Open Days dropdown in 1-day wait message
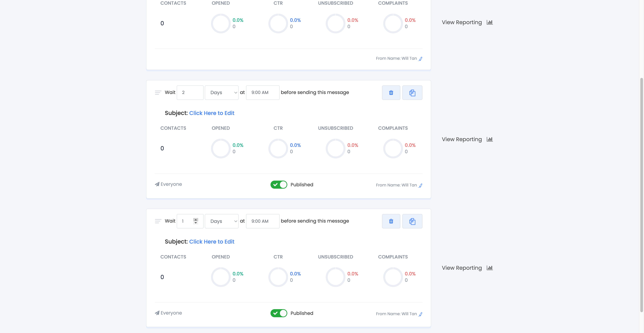The height and width of the screenshot is (333, 644). pos(222,221)
